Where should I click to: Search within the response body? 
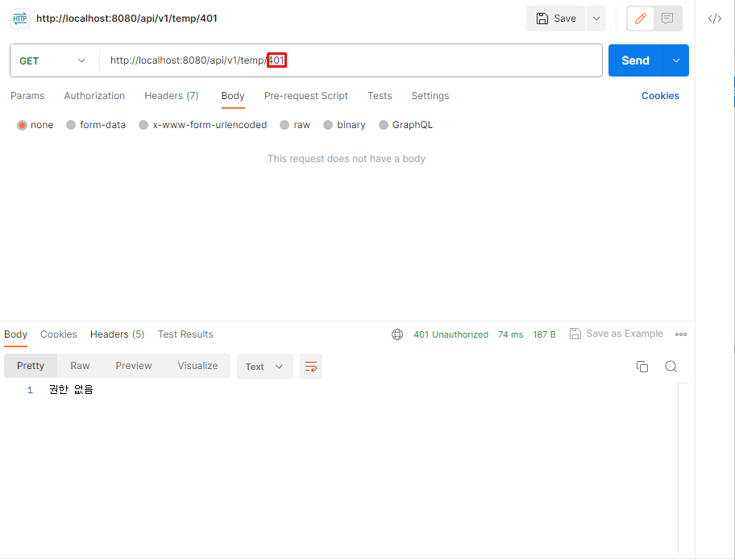pos(671,367)
